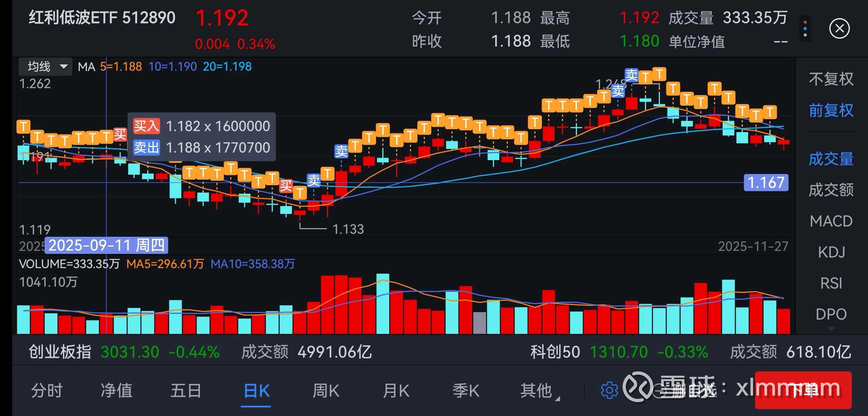Click the red 买入 buy tag in tooltip
This screenshot has width=868, height=416.
[146, 126]
